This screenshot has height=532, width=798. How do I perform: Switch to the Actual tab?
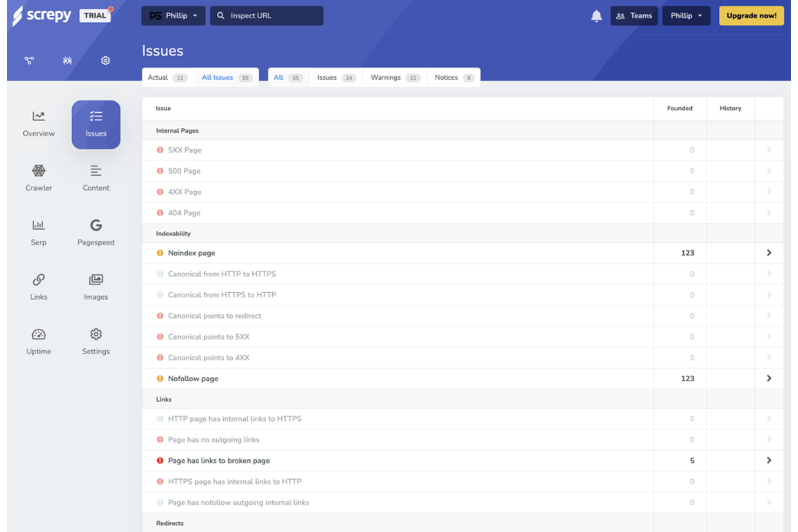coord(167,78)
